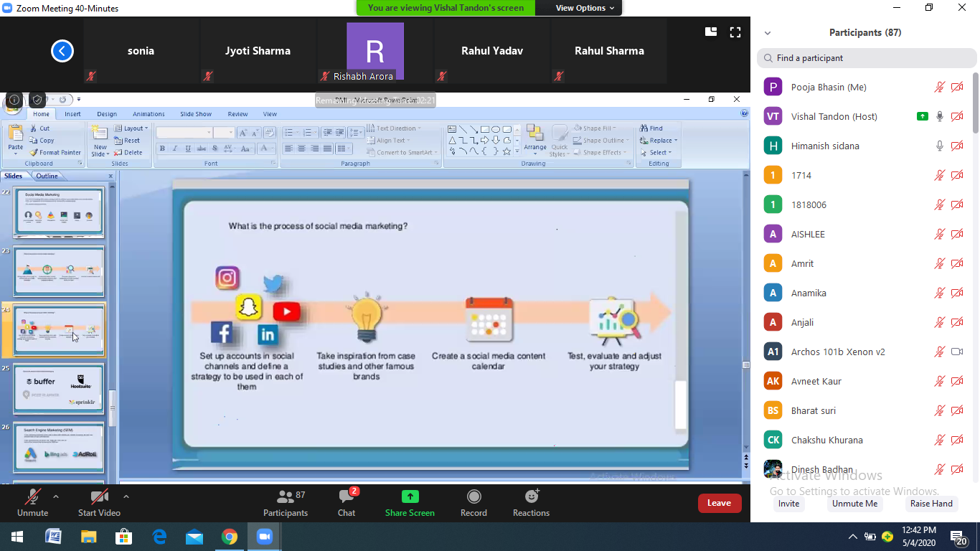Click Rishabh Arora's video tile
Screen dimensions: 980x551
coord(375,51)
